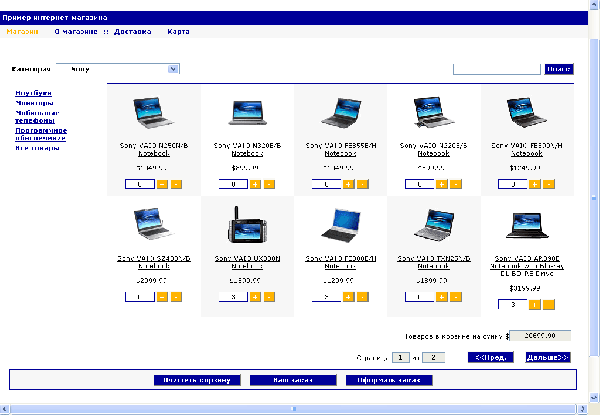Screen dimensions: 600x415
Task: Click horizontal scrollbar right arrow
Action: tap(582, 409)
